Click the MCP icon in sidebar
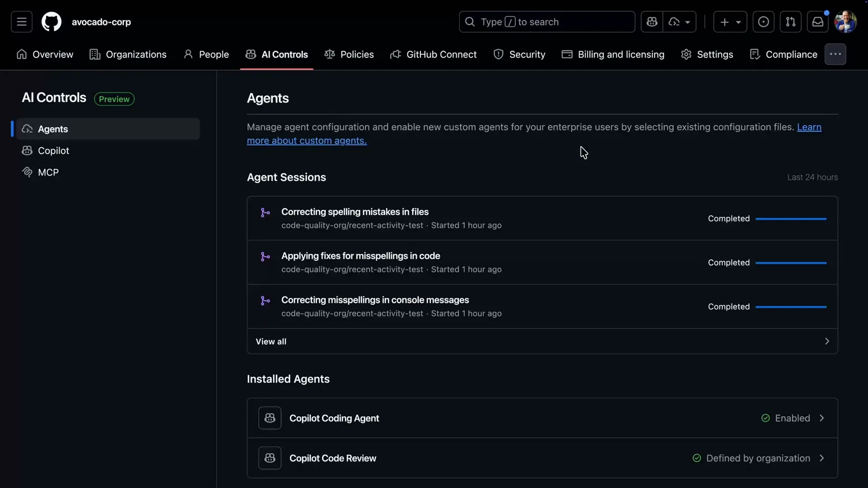This screenshot has height=488, width=868. click(x=27, y=172)
